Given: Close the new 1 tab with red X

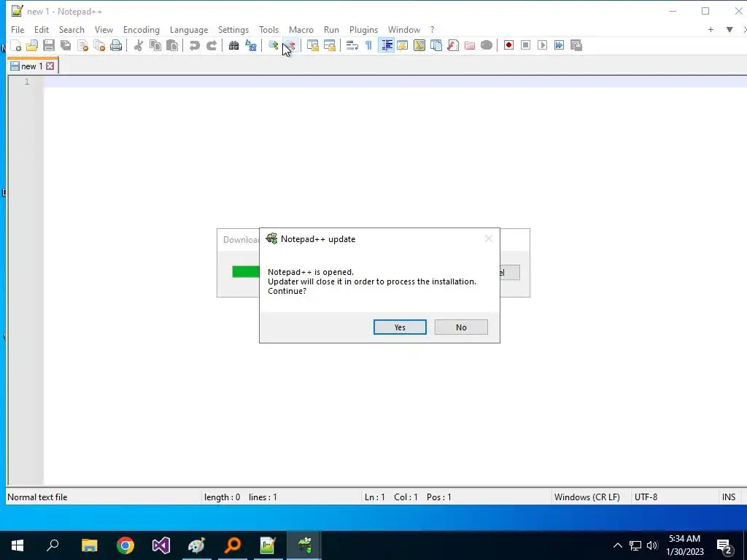Looking at the screenshot, I should click(50, 66).
